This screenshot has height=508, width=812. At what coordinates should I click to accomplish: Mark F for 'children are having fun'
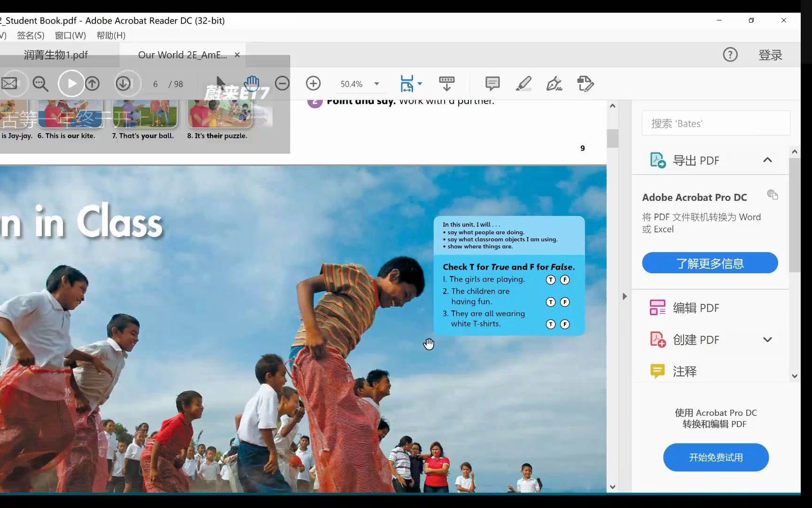pyautogui.click(x=565, y=302)
